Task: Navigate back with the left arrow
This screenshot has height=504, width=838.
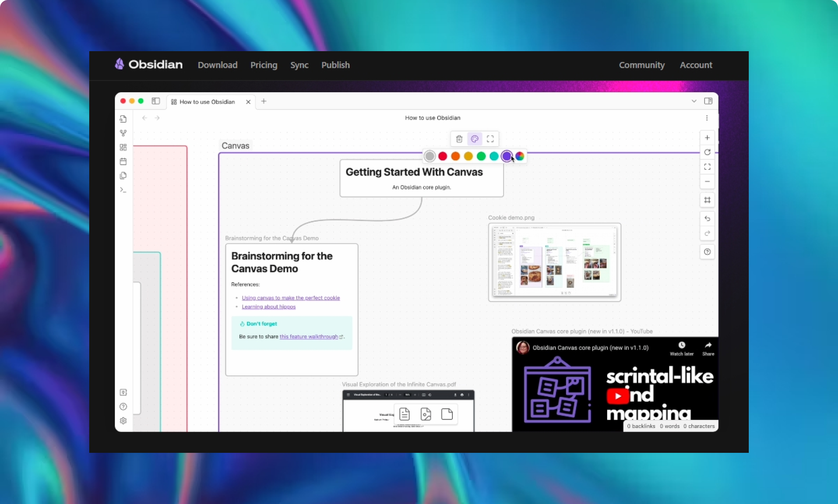Action: pyautogui.click(x=144, y=118)
